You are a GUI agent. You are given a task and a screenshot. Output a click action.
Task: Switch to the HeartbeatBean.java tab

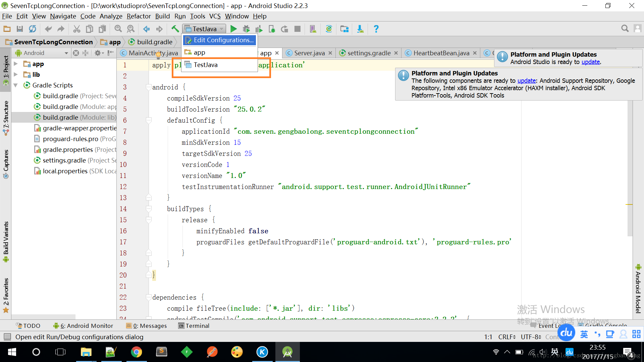441,53
